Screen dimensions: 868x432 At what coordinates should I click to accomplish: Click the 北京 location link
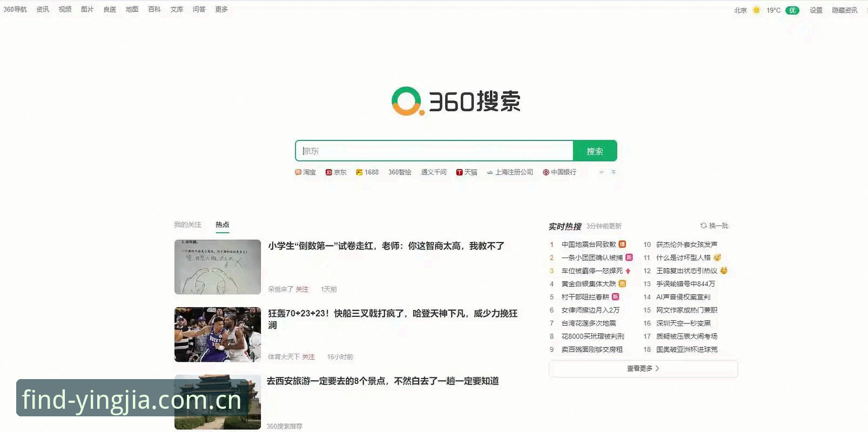[x=741, y=10]
